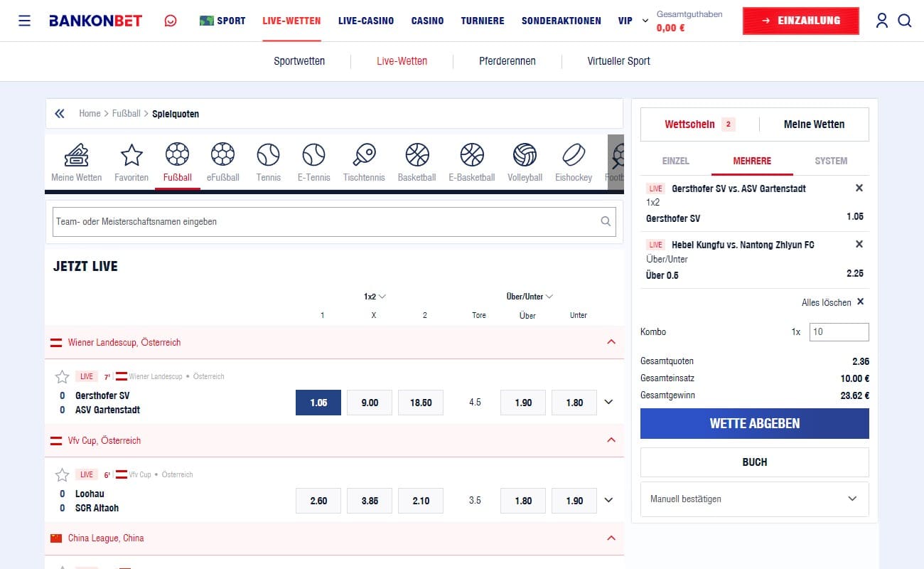The width and height of the screenshot is (924, 569).
Task: Open the SONDERAKTIONEN menu item
Action: [561, 21]
